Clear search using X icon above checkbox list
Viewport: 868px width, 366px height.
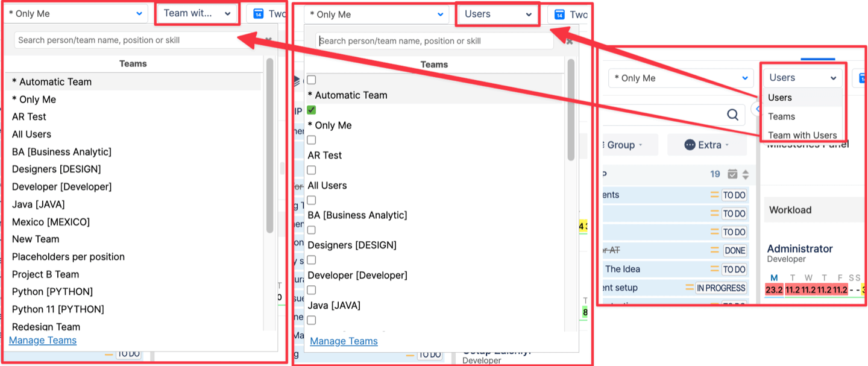pyautogui.click(x=569, y=42)
